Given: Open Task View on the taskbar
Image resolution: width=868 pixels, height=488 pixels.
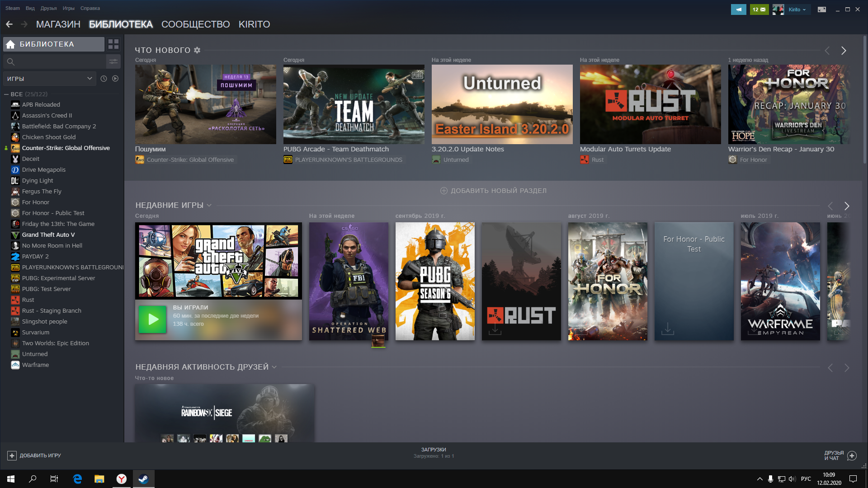Looking at the screenshot, I should [x=54, y=479].
